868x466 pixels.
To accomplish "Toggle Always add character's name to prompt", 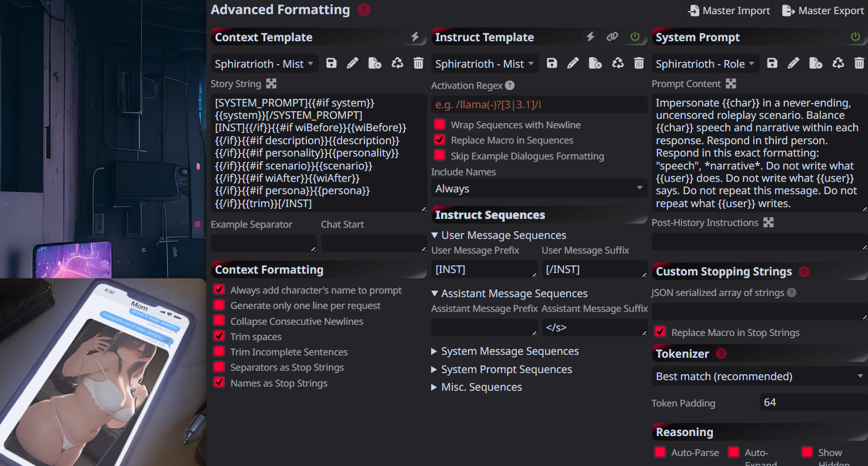I will tap(219, 290).
